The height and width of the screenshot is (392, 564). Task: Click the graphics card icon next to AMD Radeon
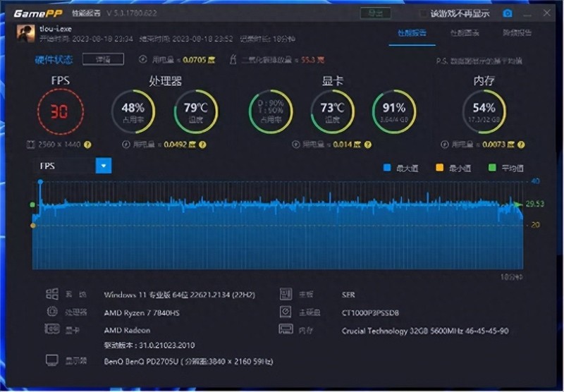tap(52, 329)
